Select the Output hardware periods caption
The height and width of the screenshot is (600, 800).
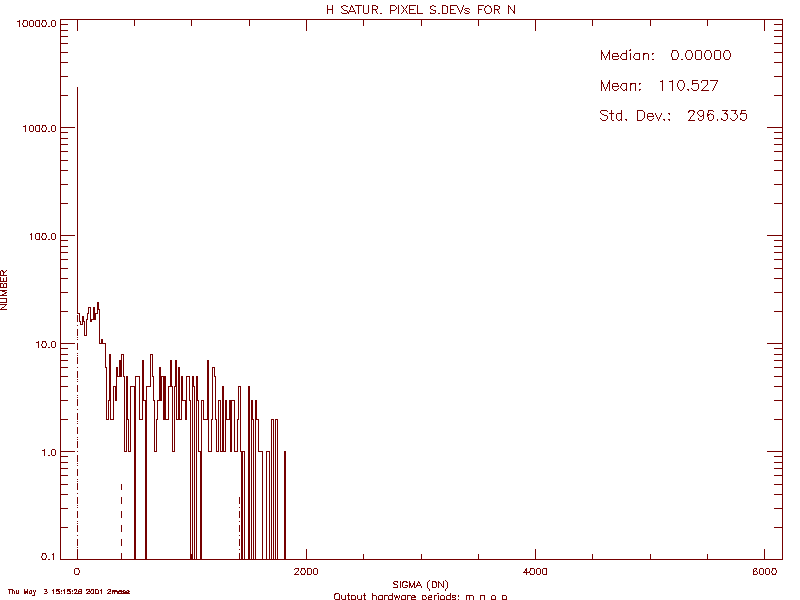[420, 596]
